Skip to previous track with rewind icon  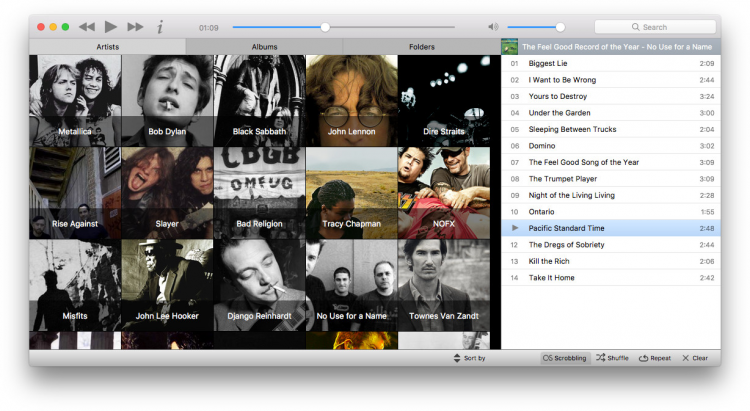[x=87, y=27]
